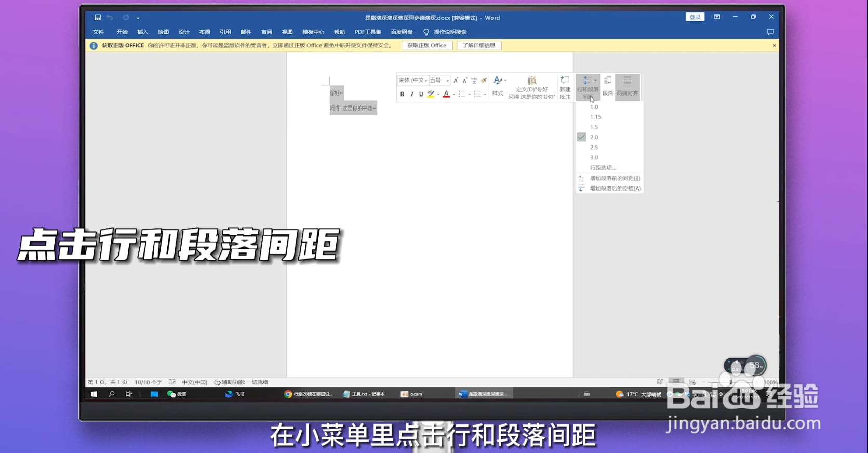The width and height of the screenshot is (868, 453).
Task: Toggle Bold formatting in mini toolbar
Action: 402,94
